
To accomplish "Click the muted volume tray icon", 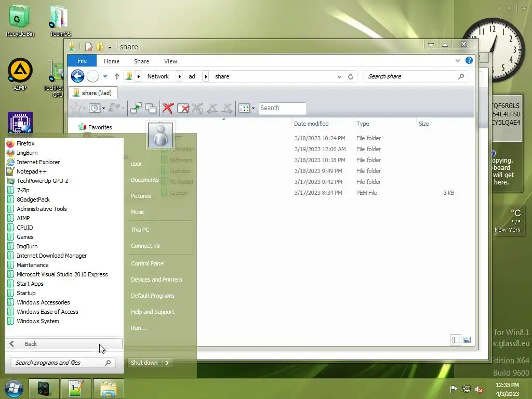I will click(x=479, y=389).
